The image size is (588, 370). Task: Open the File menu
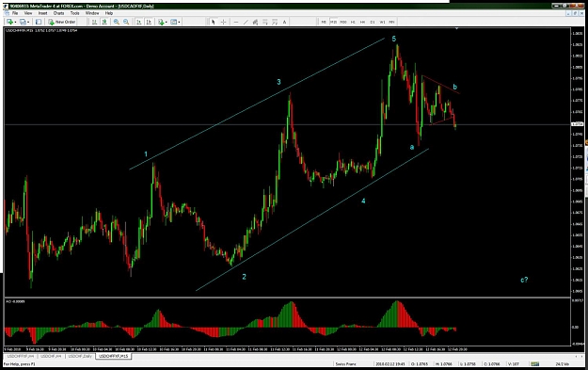click(15, 13)
